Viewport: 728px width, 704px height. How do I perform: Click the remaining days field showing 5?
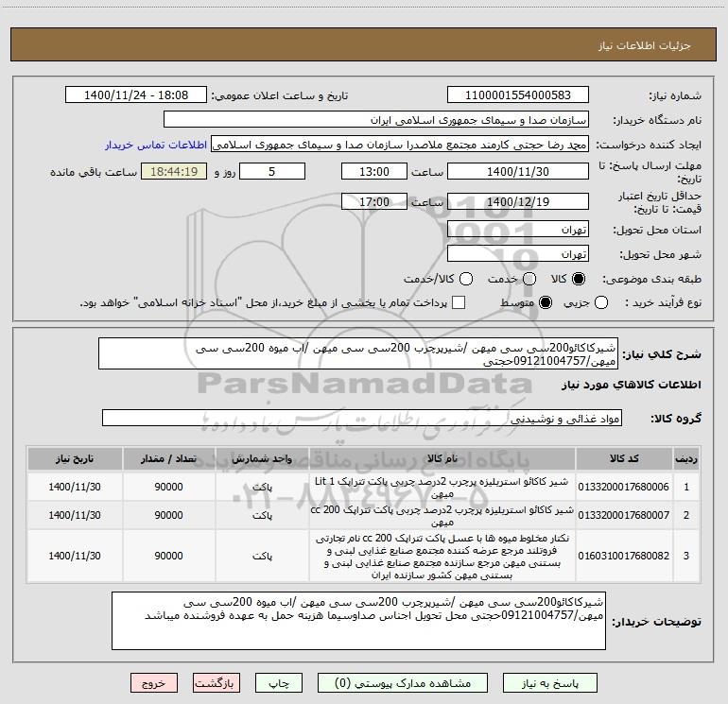click(x=272, y=171)
